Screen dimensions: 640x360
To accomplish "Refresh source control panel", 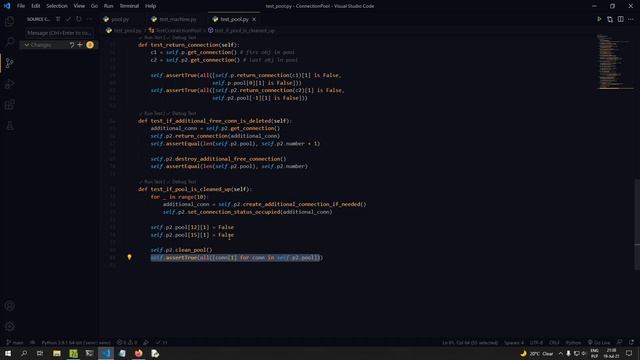I will coord(79,19).
